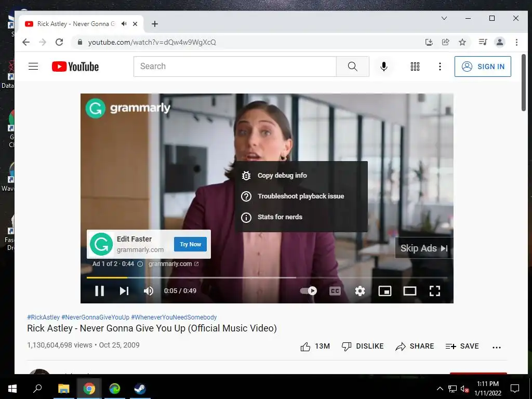This screenshot has height=399, width=532.
Task: Open File Explorer from the taskbar
Action: point(63,389)
